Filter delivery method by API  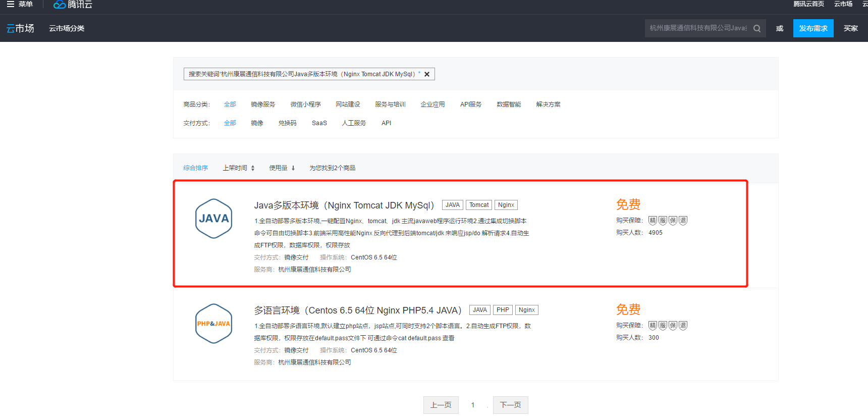[x=387, y=123]
